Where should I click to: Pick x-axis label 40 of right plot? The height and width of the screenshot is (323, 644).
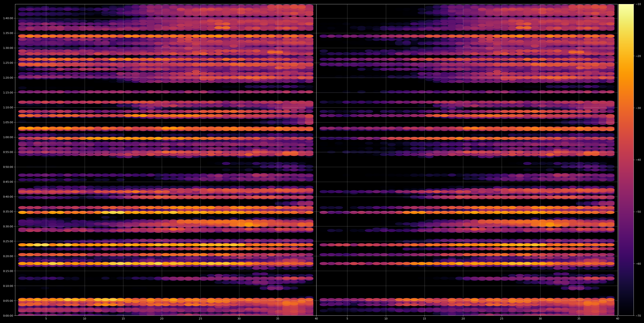[x=618, y=319]
